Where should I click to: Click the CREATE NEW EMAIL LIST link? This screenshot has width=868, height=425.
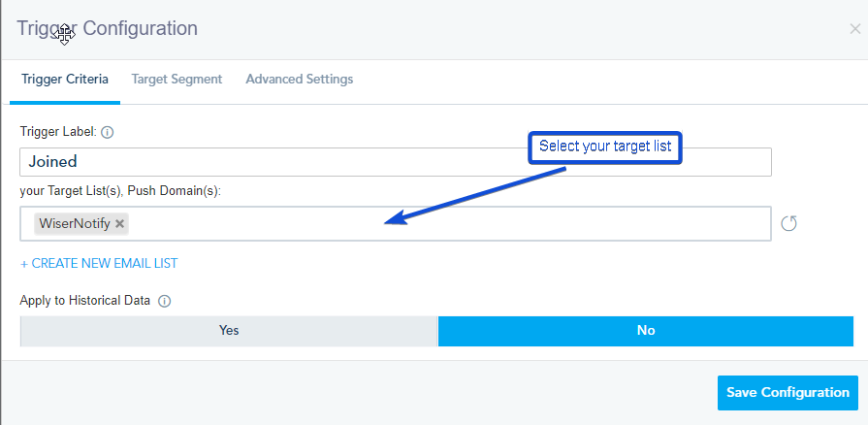pyautogui.click(x=99, y=264)
